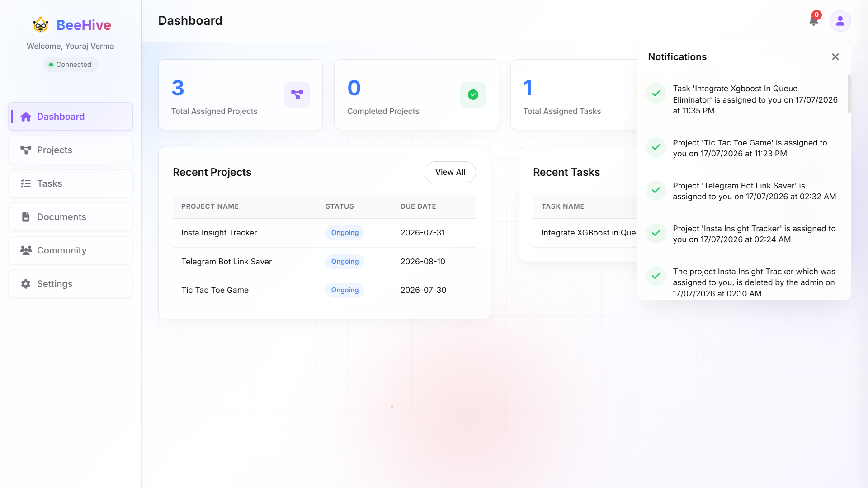
Task: Click the notification bell icon
Action: [814, 20]
